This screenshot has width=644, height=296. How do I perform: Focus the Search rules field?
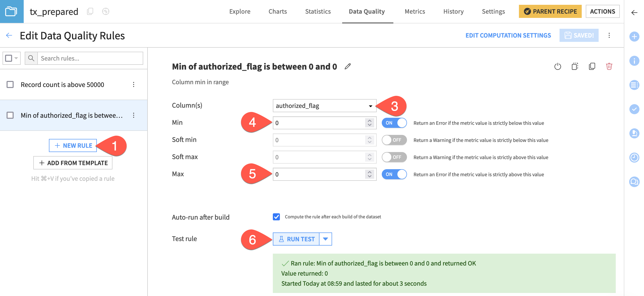pyautogui.click(x=90, y=58)
